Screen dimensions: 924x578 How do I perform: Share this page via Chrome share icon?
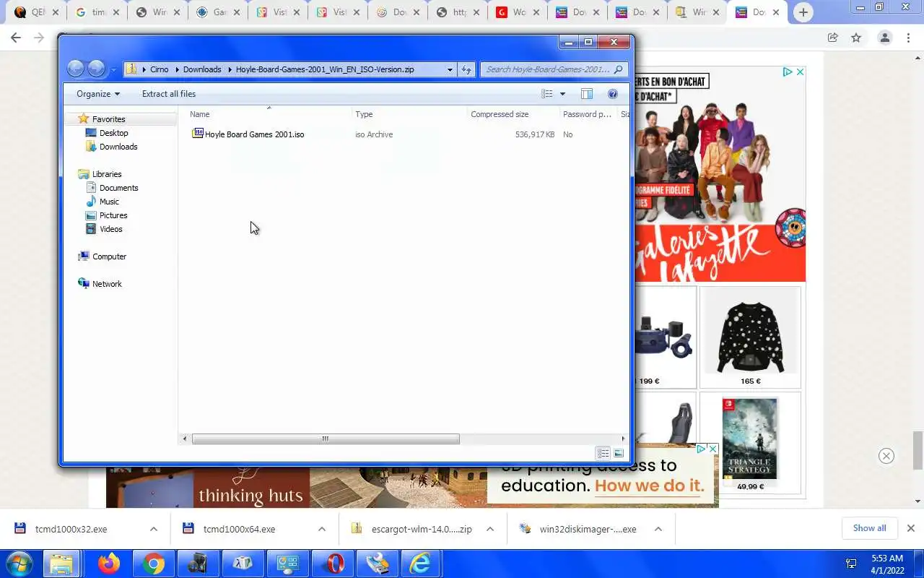point(832,38)
